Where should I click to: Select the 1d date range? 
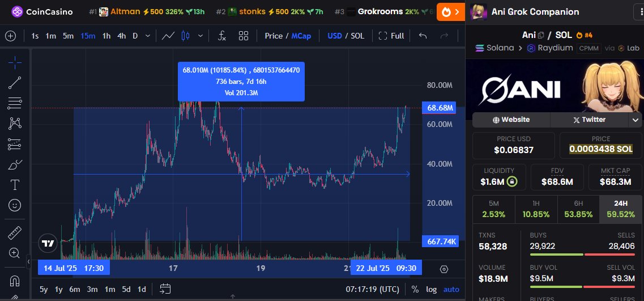click(x=141, y=290)
